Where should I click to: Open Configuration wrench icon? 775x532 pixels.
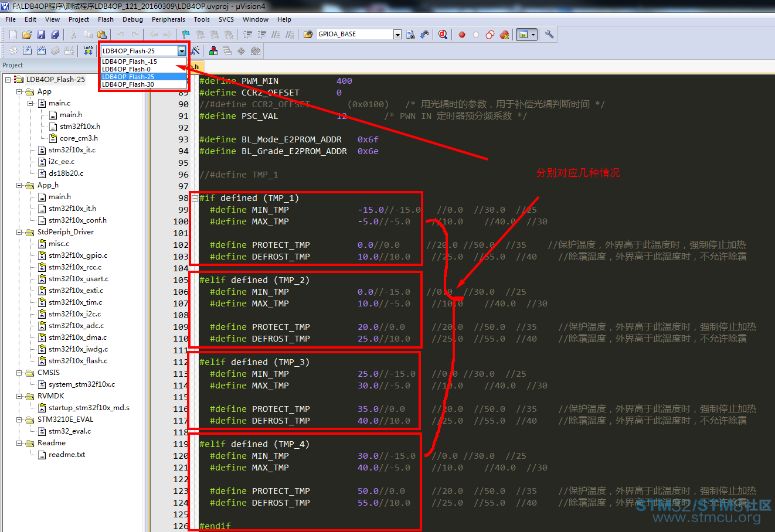point(549,35)
